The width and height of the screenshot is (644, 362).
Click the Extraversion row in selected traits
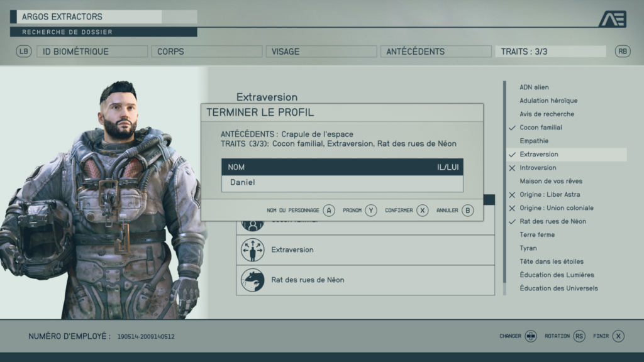point(365,250)
